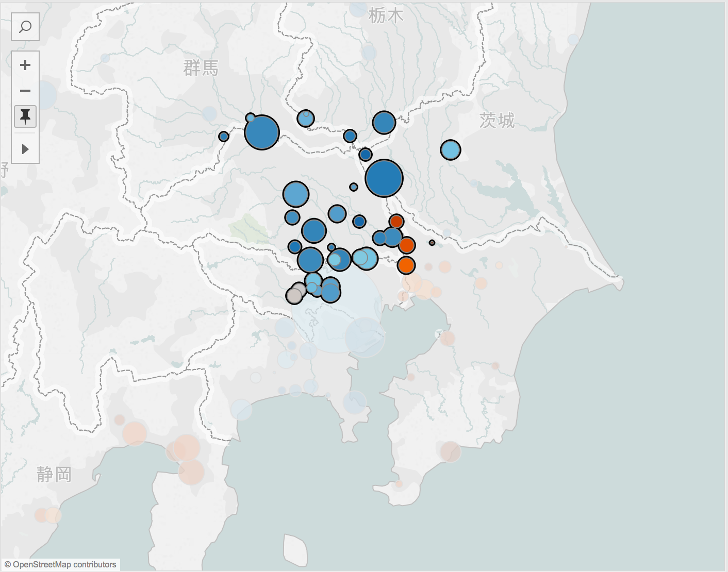Click the tiny circle east of orange marks
This screenshot has height=572, width=728.
click(432, 243)
